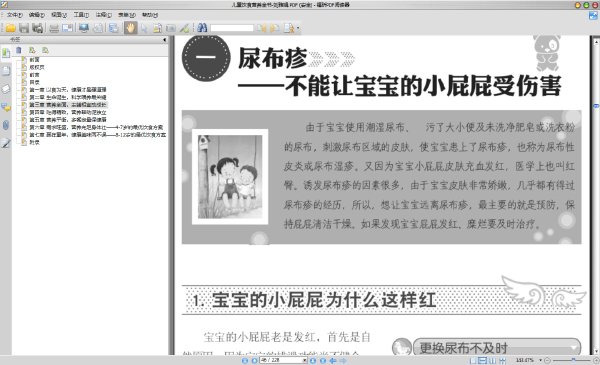Open the comments sidebar panel
Viewport: 600px width, 365px height.
(x=6, y=107)
